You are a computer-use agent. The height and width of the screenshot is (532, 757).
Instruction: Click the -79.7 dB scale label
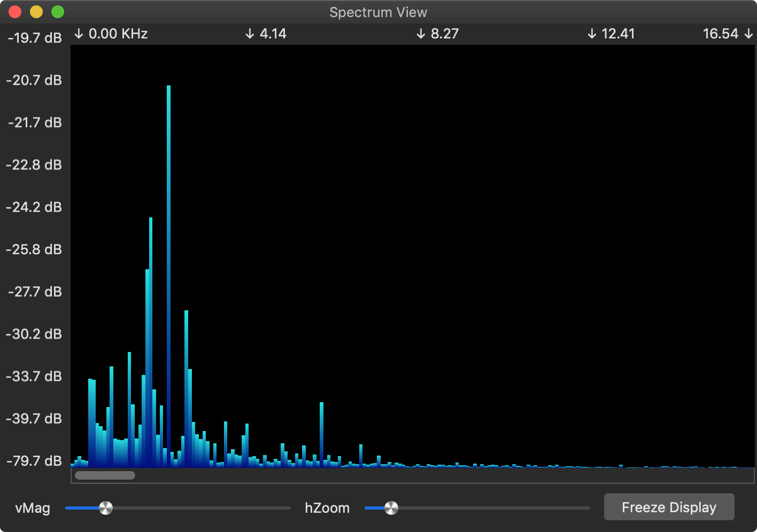point(34,460)
